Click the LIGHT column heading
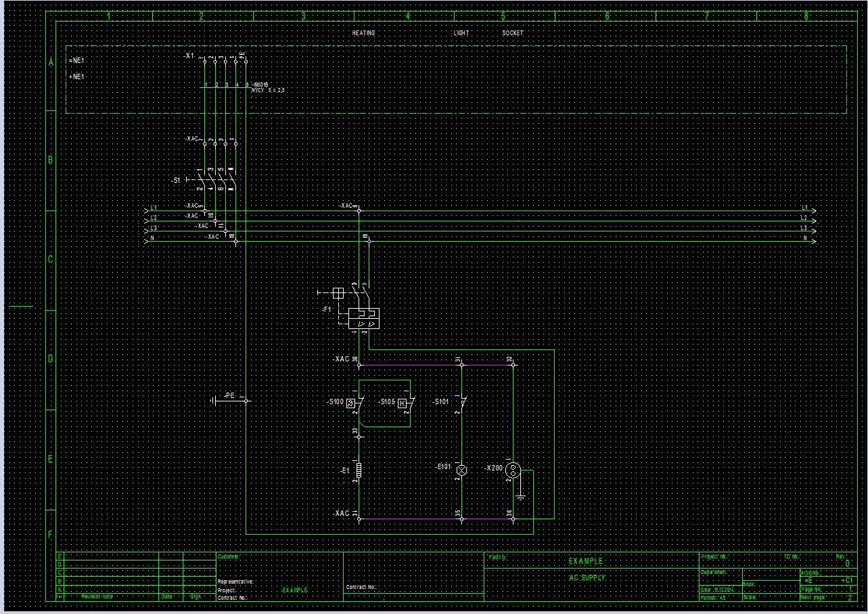 pyautogui.click(x=461, y=33)
